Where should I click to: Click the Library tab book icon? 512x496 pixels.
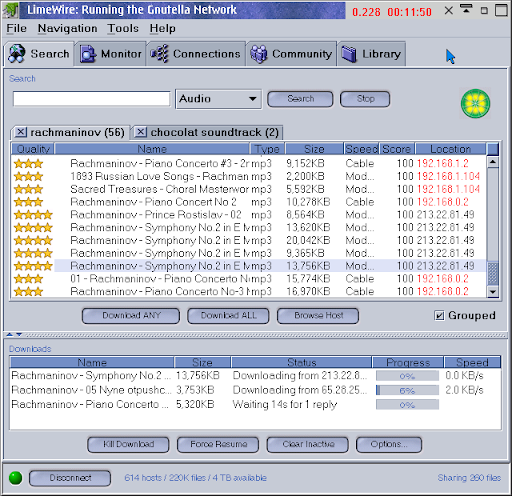click(349, 54)
